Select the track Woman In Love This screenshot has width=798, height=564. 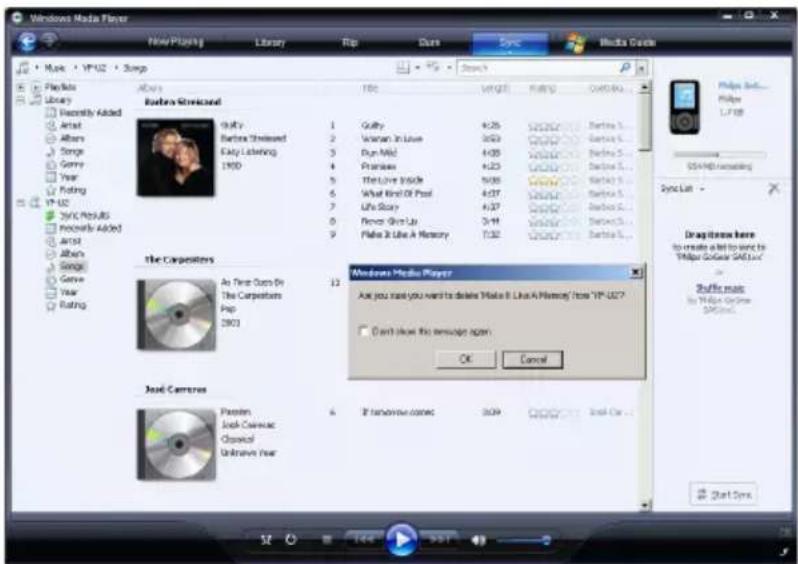point(391,139)
